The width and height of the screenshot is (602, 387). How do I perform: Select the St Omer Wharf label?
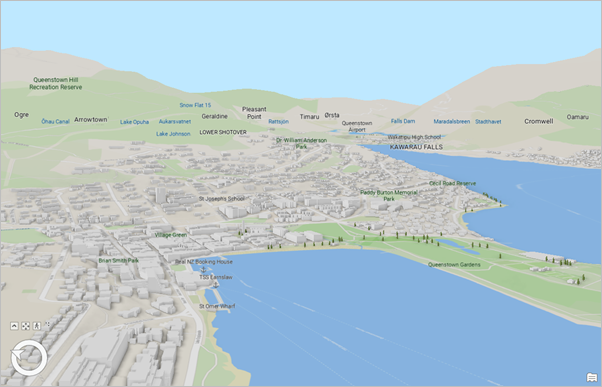(217, 306)
